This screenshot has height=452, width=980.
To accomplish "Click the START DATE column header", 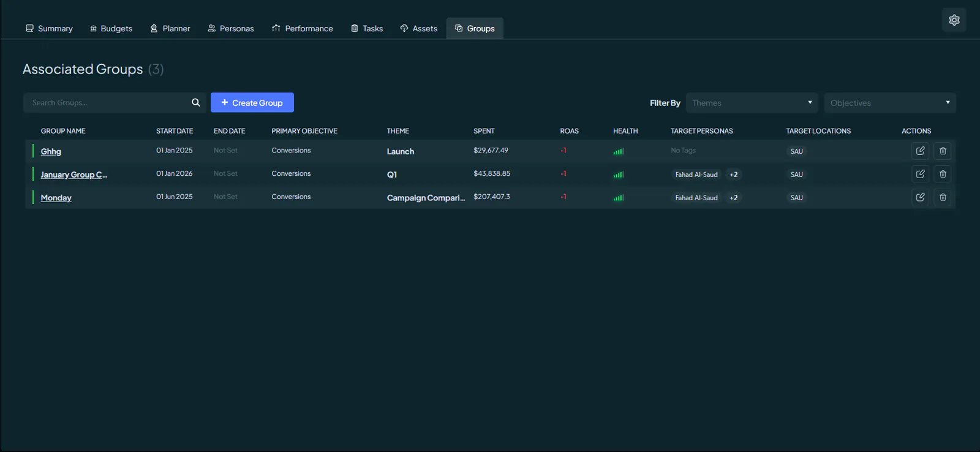I will coord(175,131).
